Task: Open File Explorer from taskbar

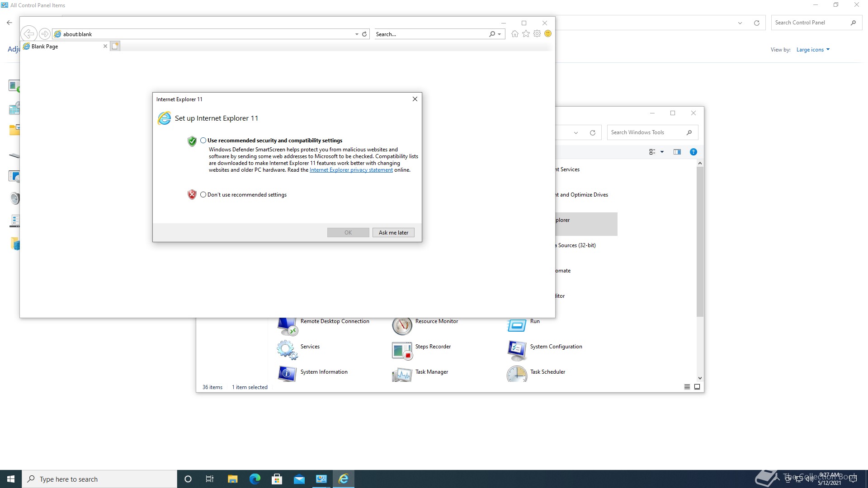Action: pyautogui.click(x=232, y=479)
